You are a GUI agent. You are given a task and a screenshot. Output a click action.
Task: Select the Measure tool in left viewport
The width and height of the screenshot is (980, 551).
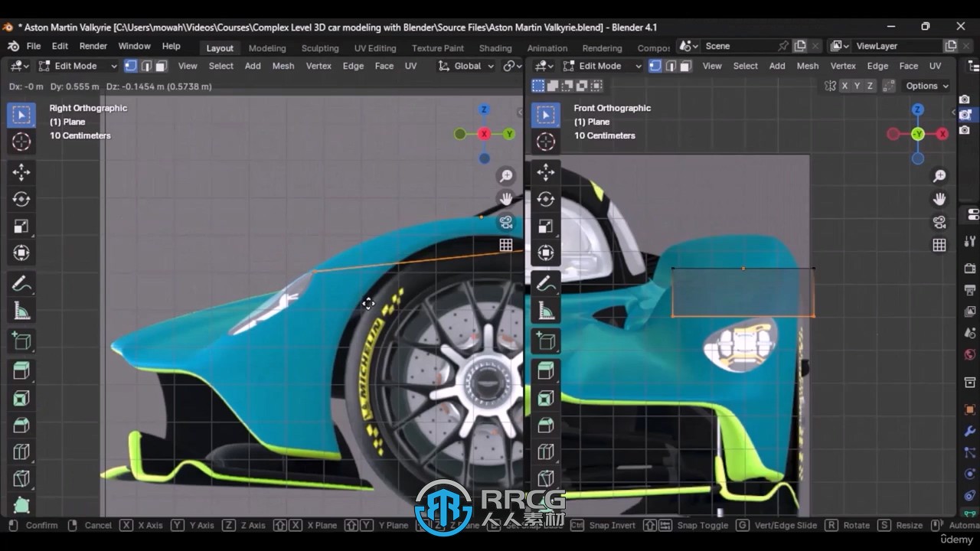[21, 311]
